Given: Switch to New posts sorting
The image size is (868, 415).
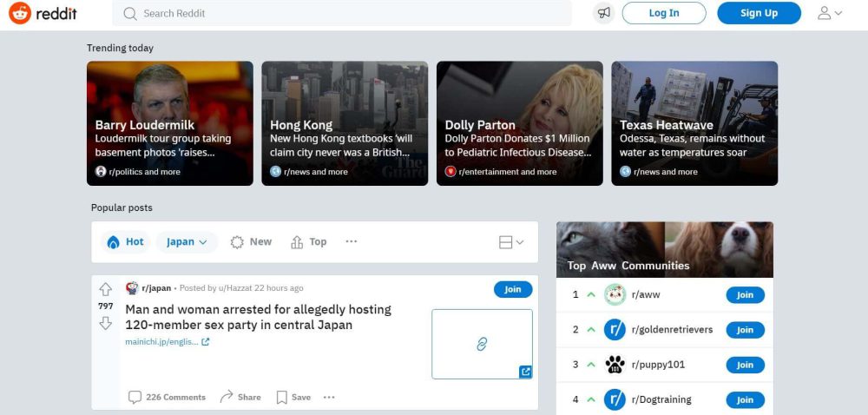Looking at the screenshot, I should 251,242.
